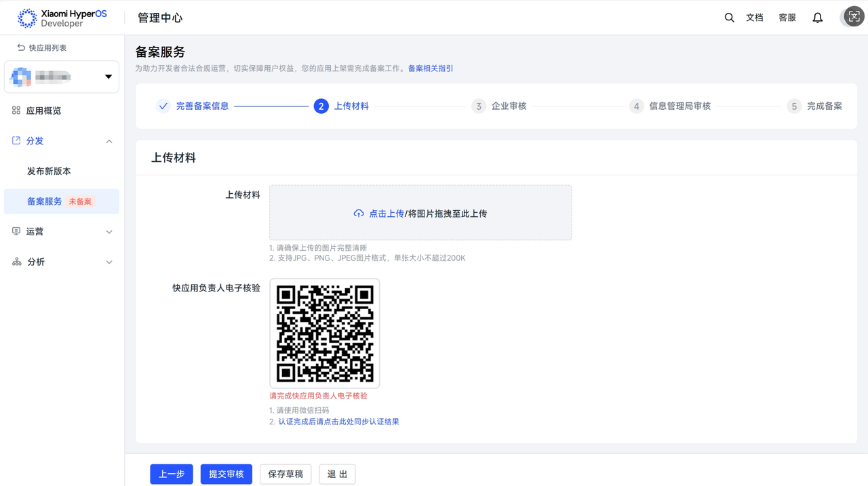Click the step 4 circle for 信息管理局审核
The height and width of the screenshot is (486, 868).
tap(636, 106)
